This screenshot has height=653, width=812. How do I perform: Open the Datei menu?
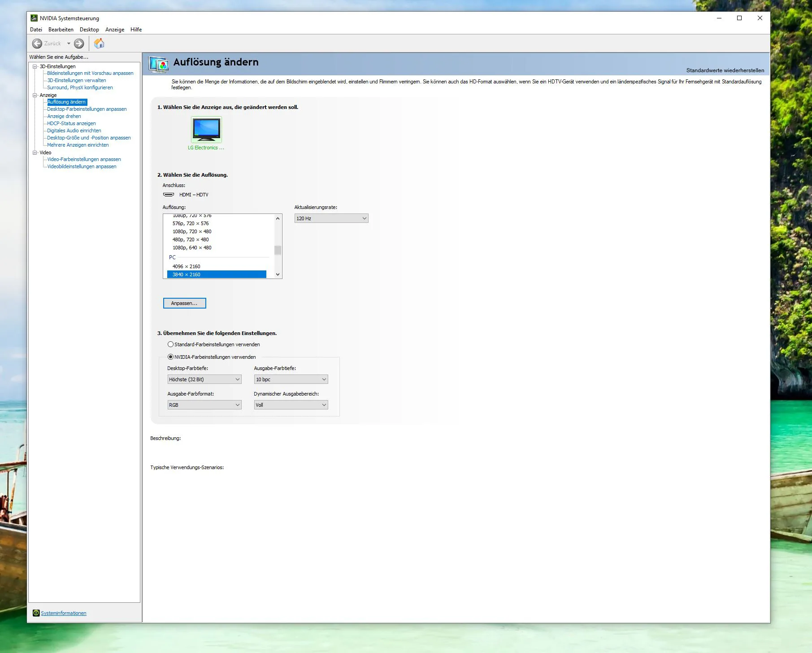[x=36, y=30]
